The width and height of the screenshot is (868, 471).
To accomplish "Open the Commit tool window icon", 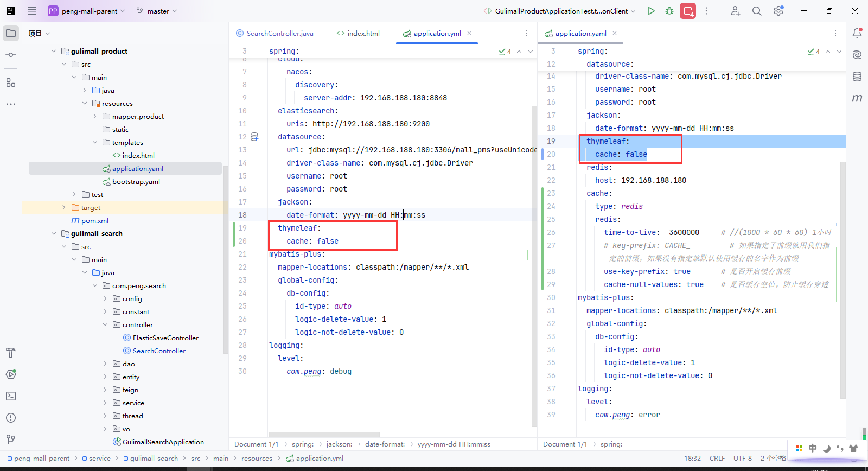I will click(x=11, y=55).
